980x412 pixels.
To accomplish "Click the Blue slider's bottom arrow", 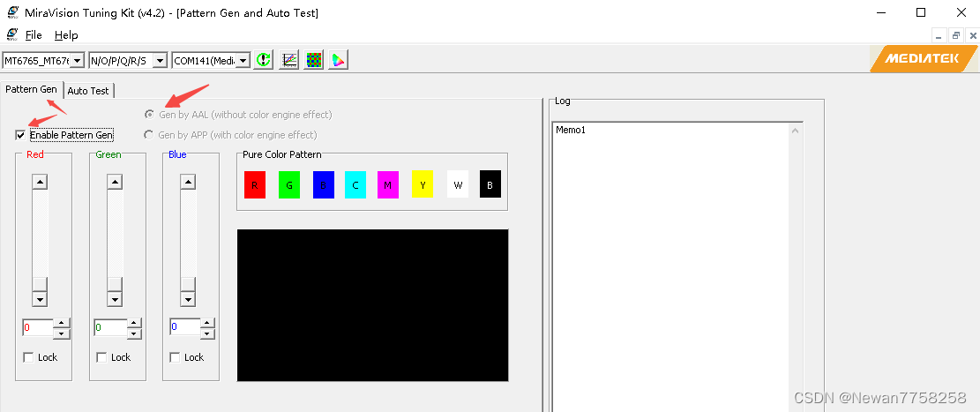I will [x=188, y=299].
